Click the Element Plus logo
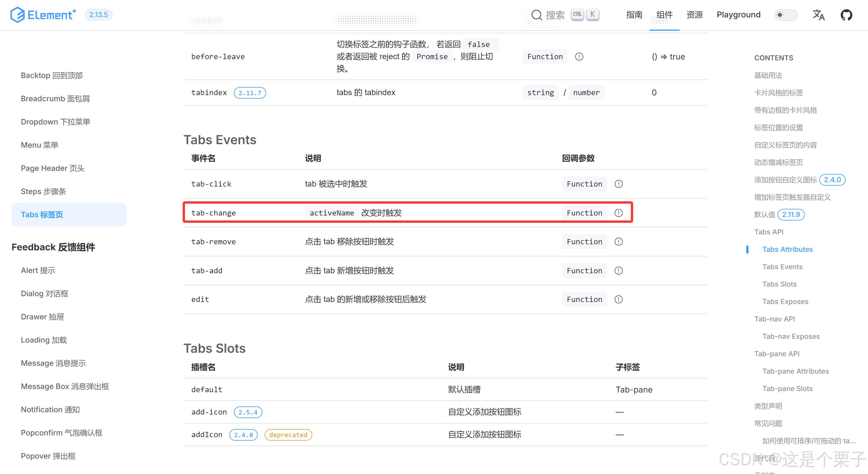This screenshot has width=868, height=474. pyautogui.click(x=43, y=15)
